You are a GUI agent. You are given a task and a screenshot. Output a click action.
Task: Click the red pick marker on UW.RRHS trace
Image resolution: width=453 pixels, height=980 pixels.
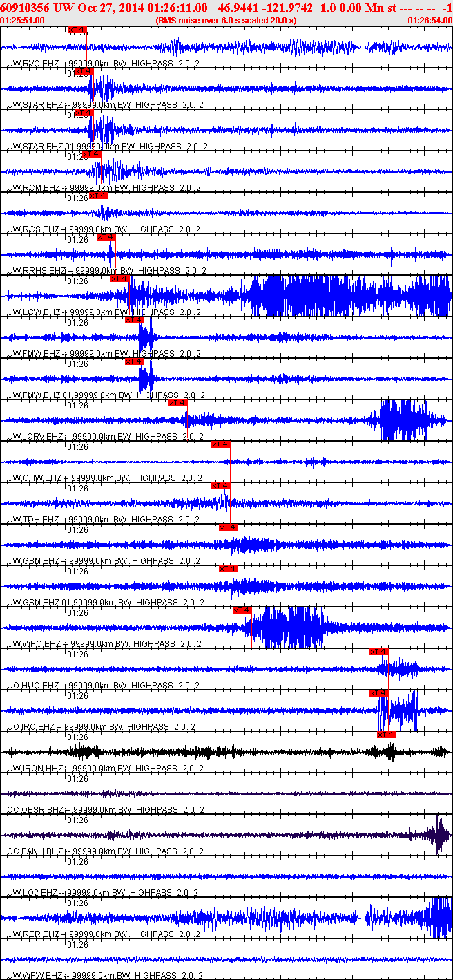(106, 237)
